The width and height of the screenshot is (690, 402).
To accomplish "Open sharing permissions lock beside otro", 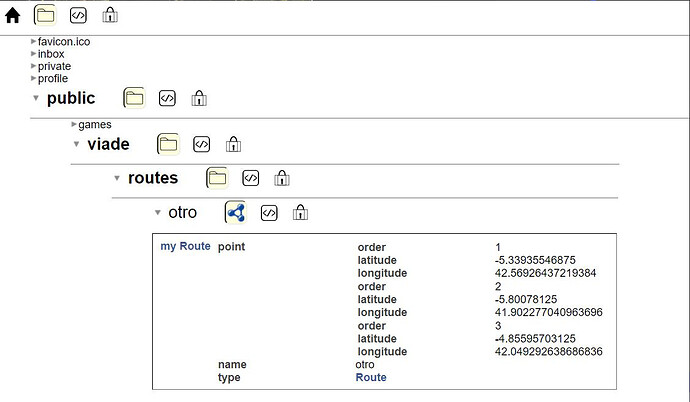I will point(300,212).
